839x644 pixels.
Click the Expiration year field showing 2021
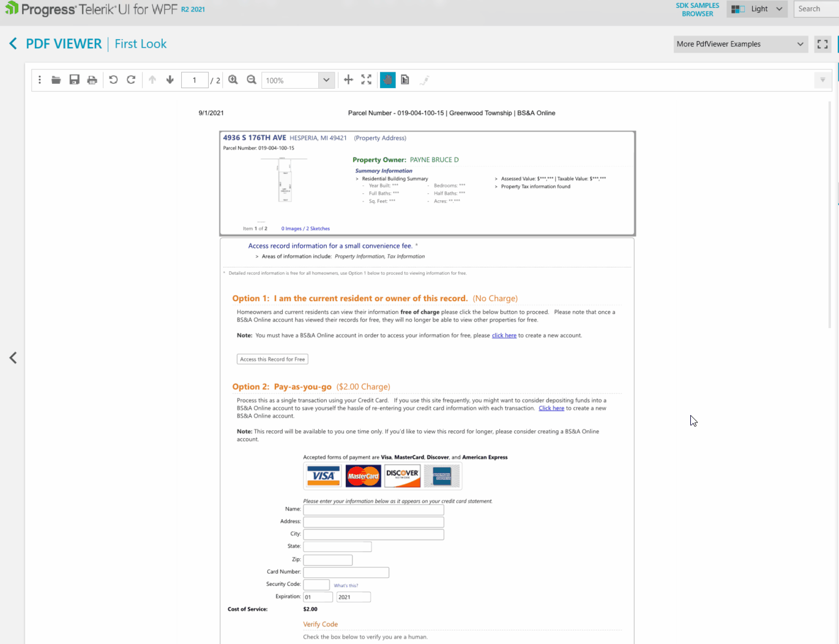click(x=354, y=597)
